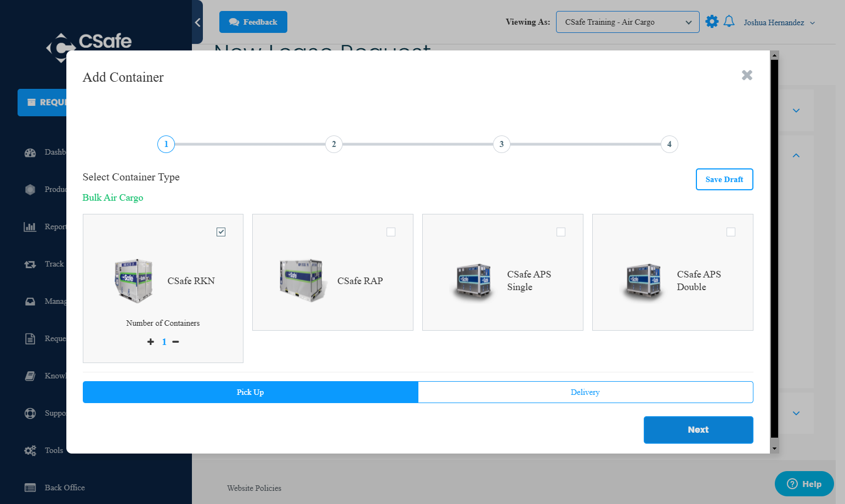This screenshot has height=504, width=845.
Task: Open settings gear icon in header
Action: [x=712, y=22]
